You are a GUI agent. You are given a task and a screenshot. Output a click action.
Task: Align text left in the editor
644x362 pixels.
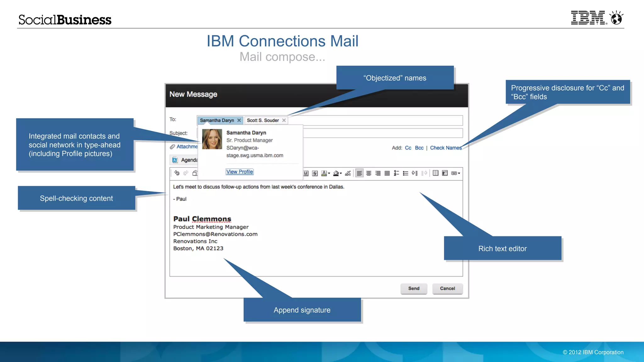point(359,173)
